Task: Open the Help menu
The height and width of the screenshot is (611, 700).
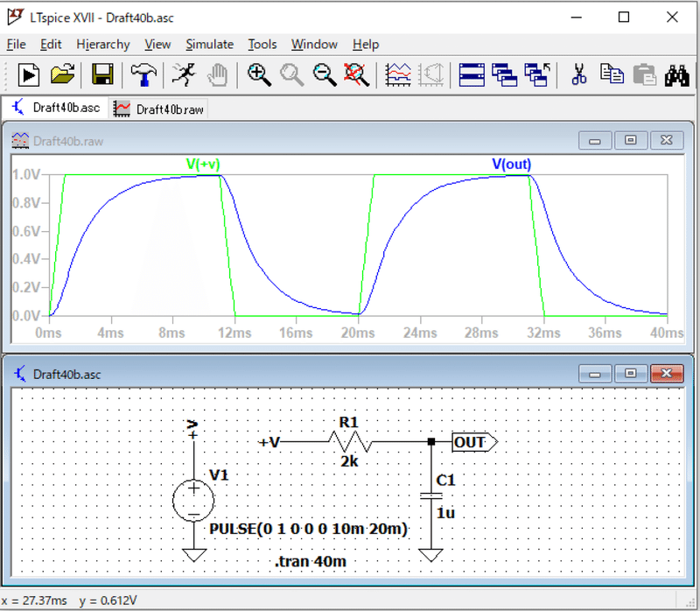Action: pos(366,45)
